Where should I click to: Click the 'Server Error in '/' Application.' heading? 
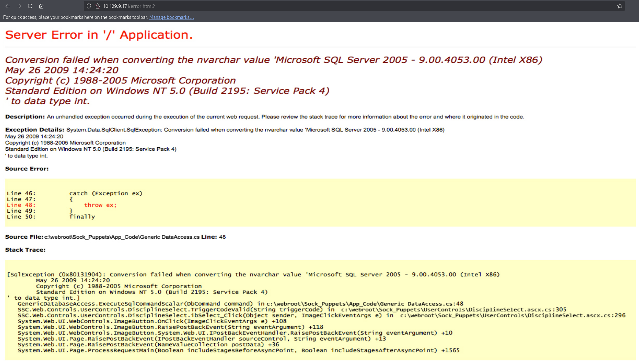99,35
